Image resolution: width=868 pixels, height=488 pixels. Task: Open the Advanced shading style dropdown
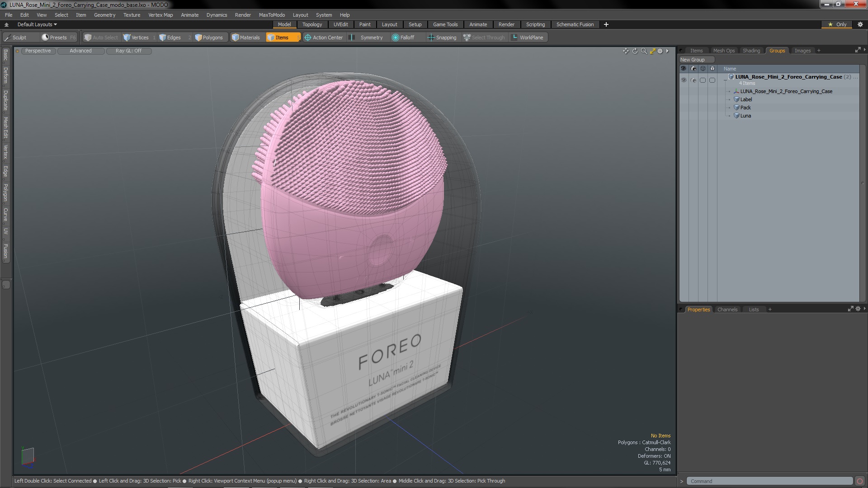click(80, 51)
